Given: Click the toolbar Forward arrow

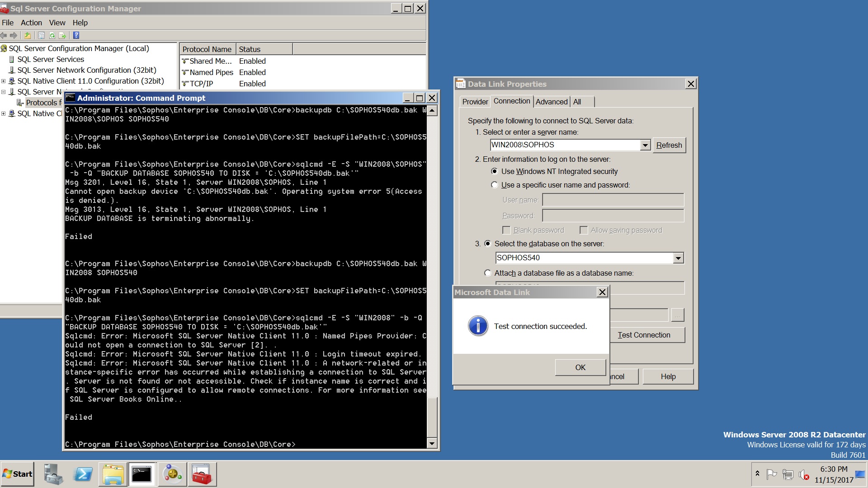Looking at the screenshot, I should (14, 35).
